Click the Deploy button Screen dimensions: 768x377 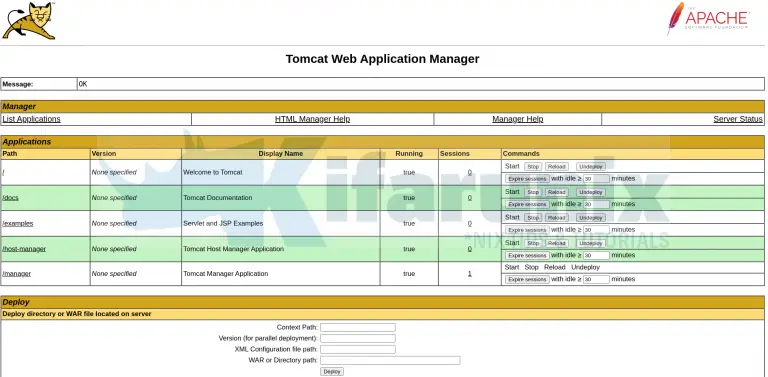(x=332, y=372)
